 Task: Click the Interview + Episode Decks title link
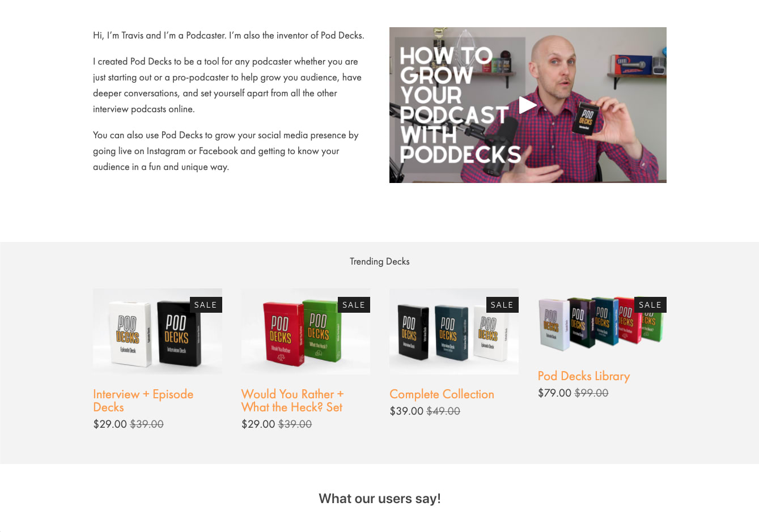tap(143, 401)
